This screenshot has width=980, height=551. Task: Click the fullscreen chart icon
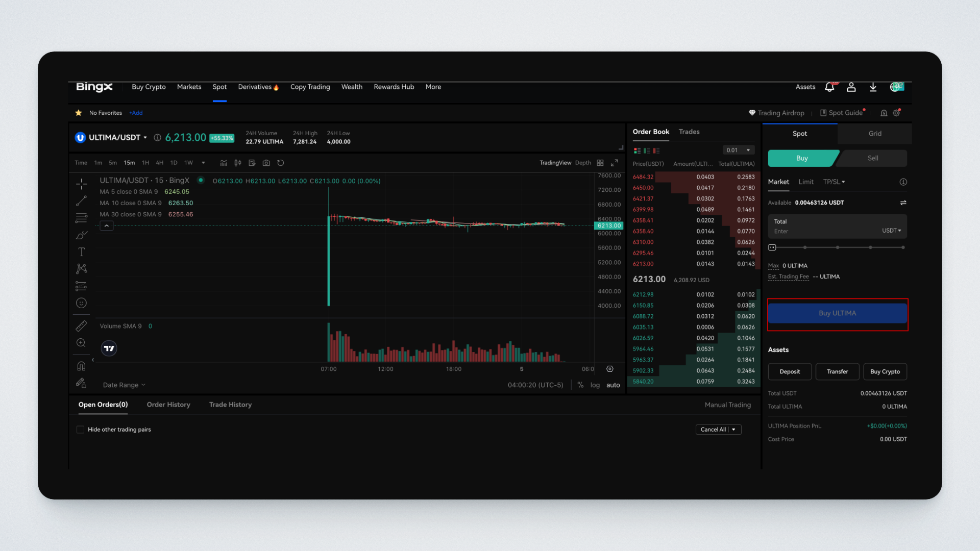(615, 163)
